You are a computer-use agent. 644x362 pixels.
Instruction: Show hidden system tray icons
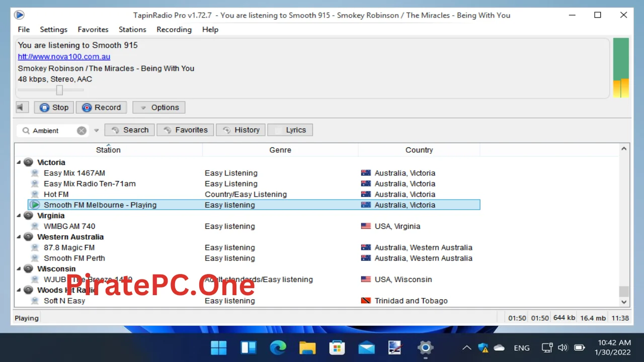[467, 347]
